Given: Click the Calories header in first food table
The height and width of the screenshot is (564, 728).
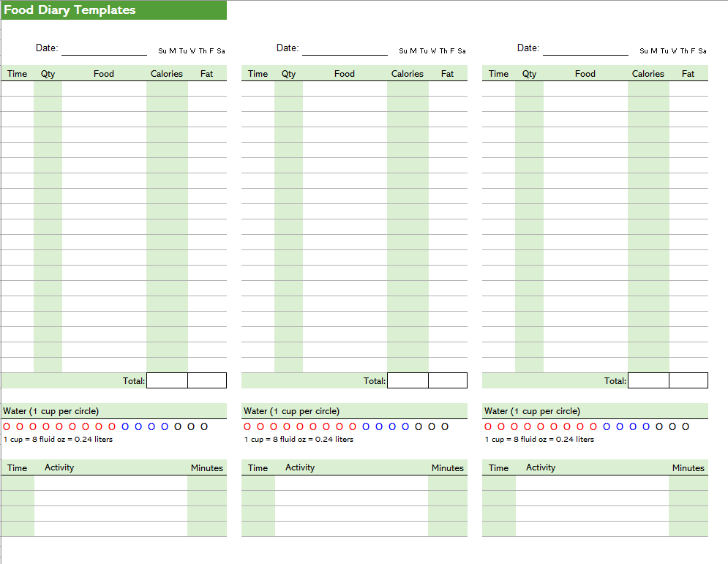Looking at the screenshot, I should pyautogui.click(x=167, y=74).
